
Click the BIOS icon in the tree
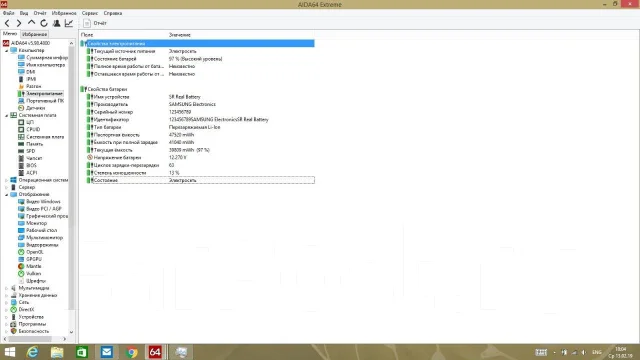[x=21, y=166]
